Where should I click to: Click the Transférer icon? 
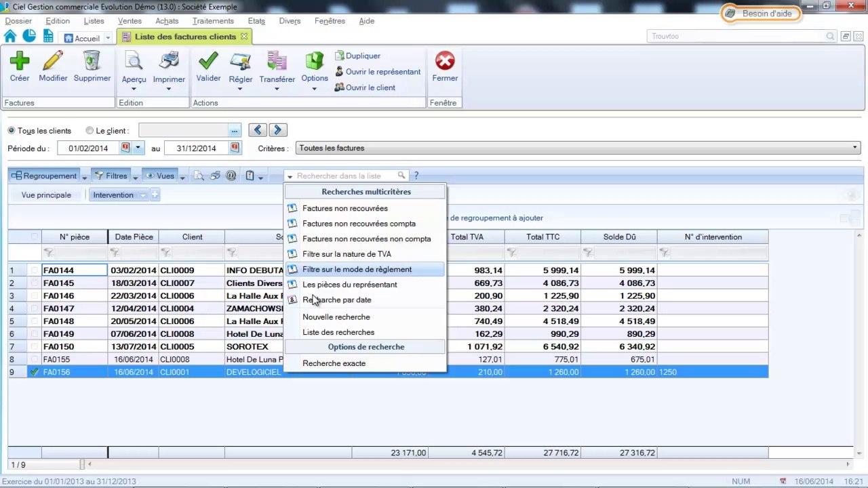coord(277,62)
